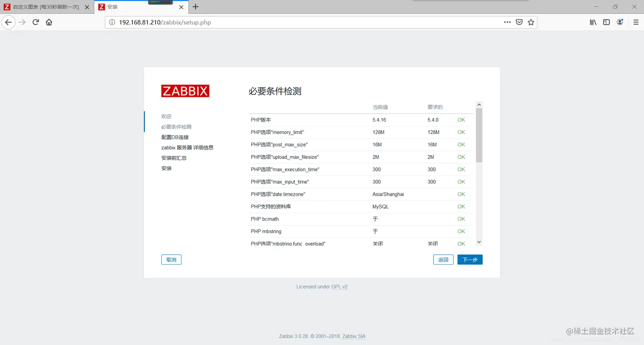Click the 必要条件检测 page heading
Image resolution: width=644 pixels, height=345 pixels.
pos(275,91)
